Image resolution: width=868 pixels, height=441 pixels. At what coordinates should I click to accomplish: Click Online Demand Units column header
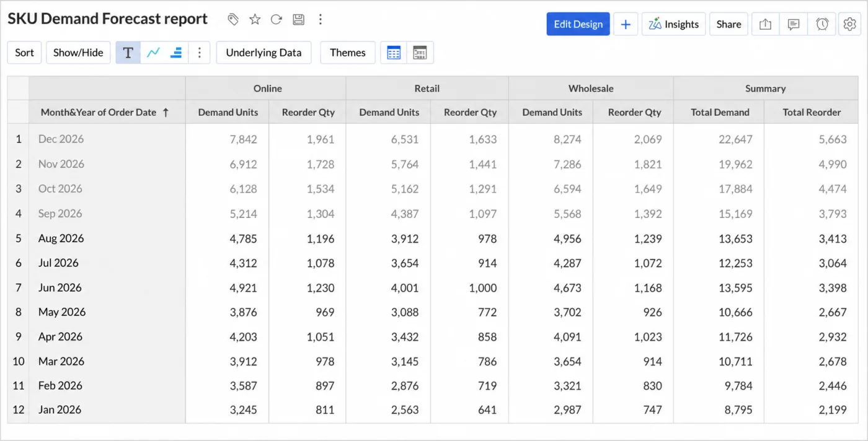pyautogui.click(x=228, y=112)
